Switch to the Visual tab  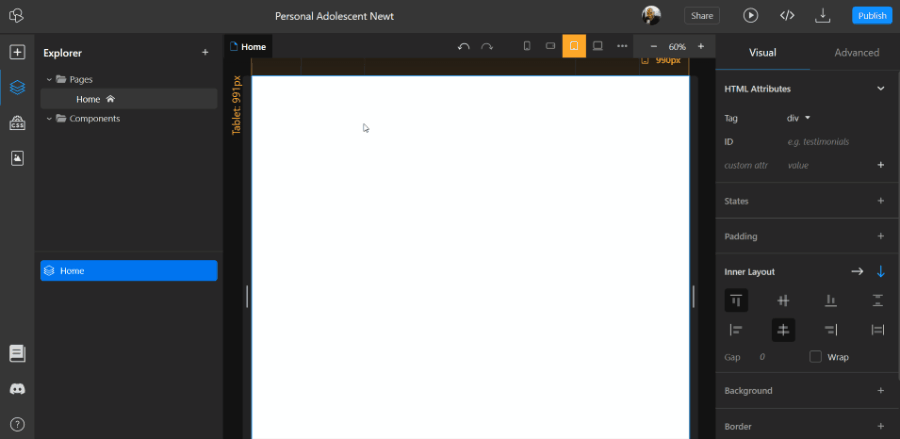click(x=763, y=52)
